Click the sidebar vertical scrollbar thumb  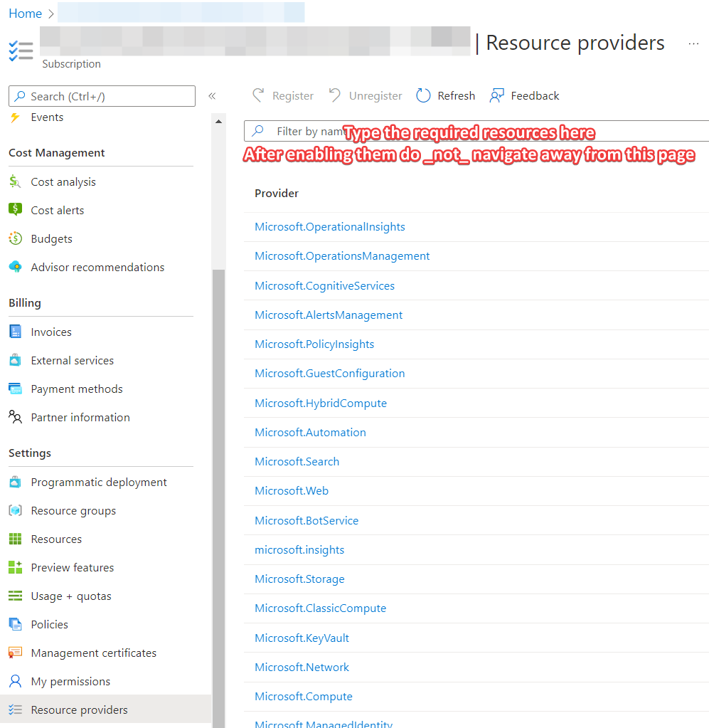coord(218,499)
